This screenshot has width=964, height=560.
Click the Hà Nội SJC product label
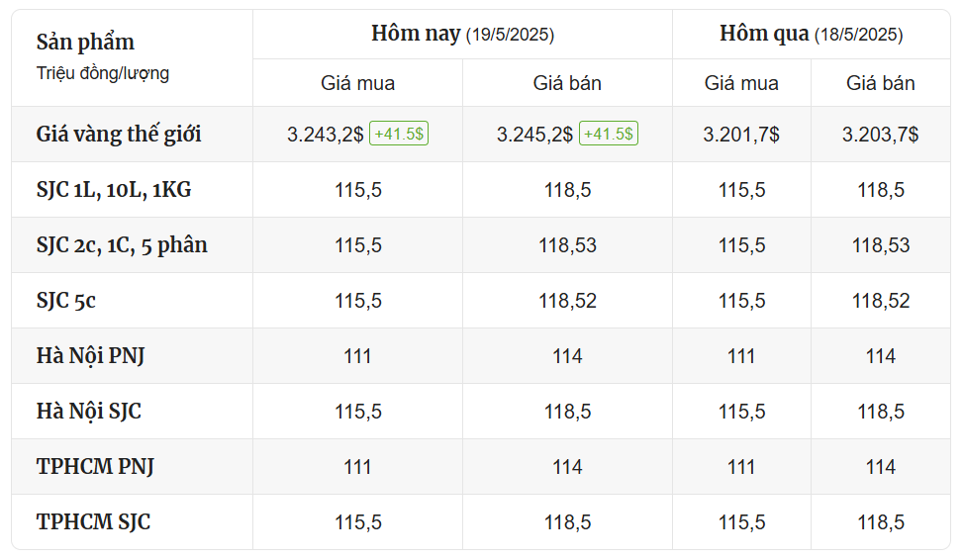coord(88,412)
